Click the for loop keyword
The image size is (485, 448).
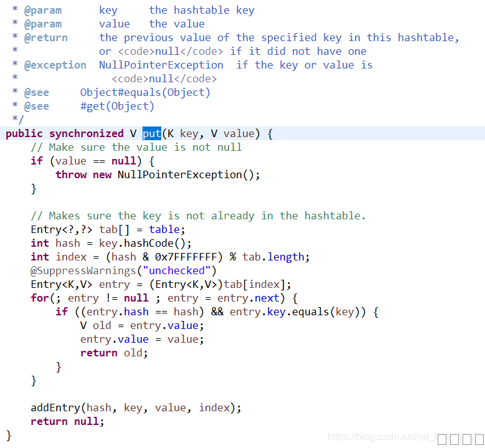(39, 298)
